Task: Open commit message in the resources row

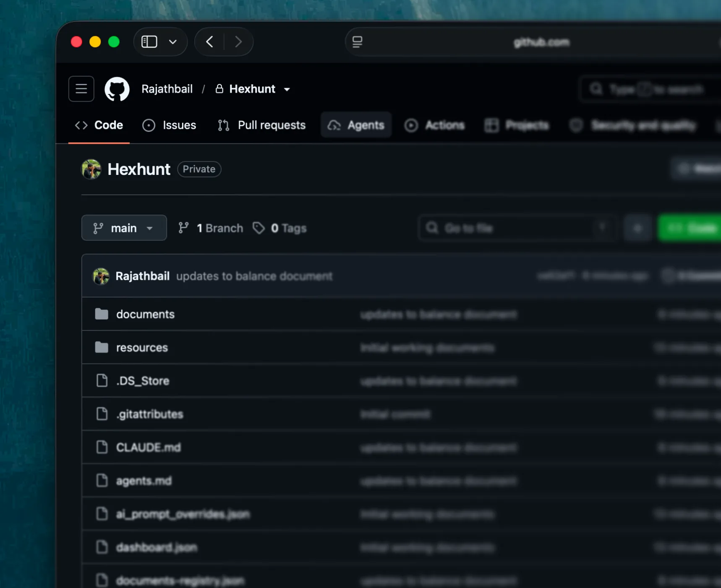Action: (427, 348)
